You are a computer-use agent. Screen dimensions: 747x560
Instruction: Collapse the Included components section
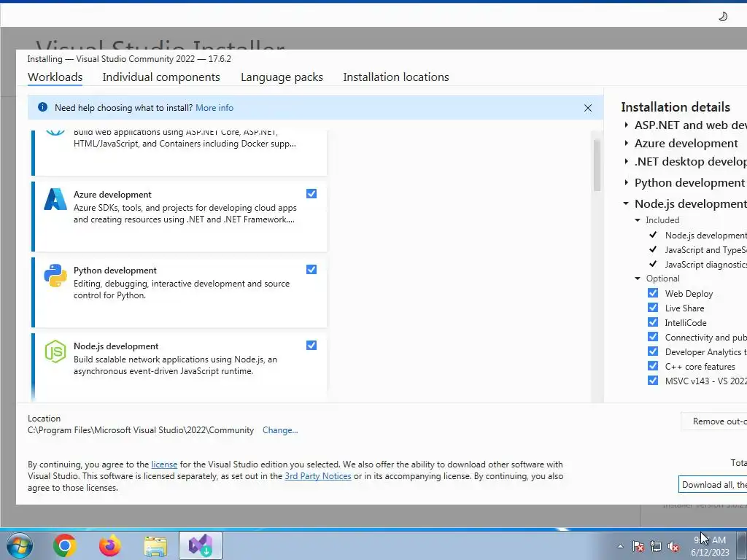pos(638,220)
